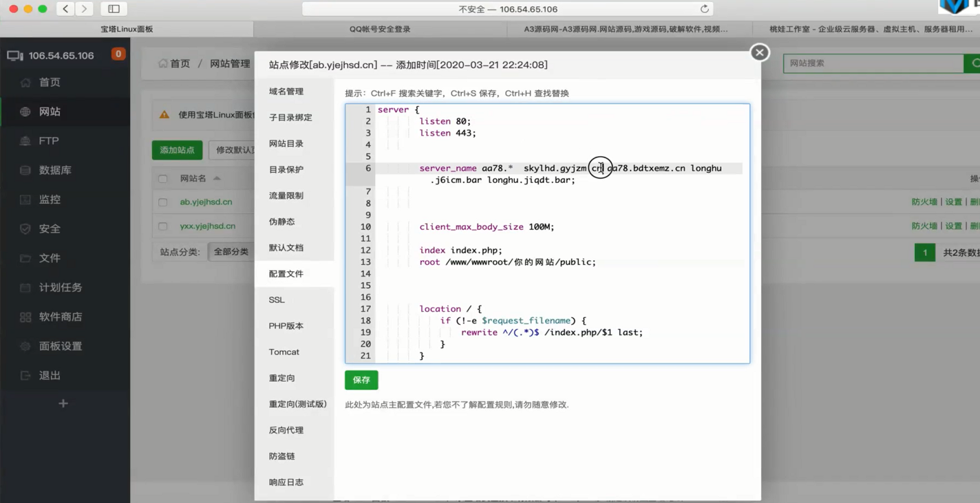Click the 添加站点 button
980x503 pixels.
177,150
